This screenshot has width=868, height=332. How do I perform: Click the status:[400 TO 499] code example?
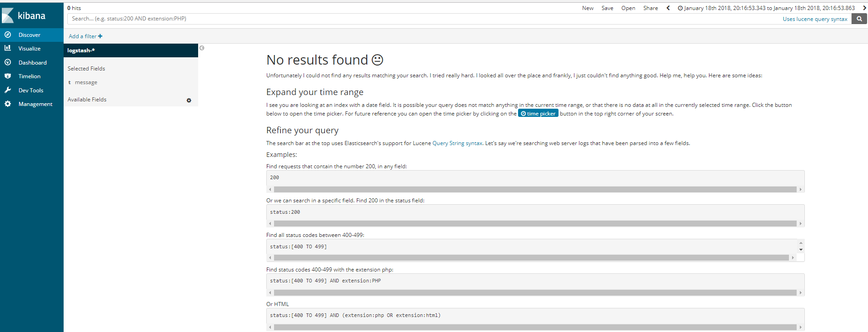click(298, 246)
